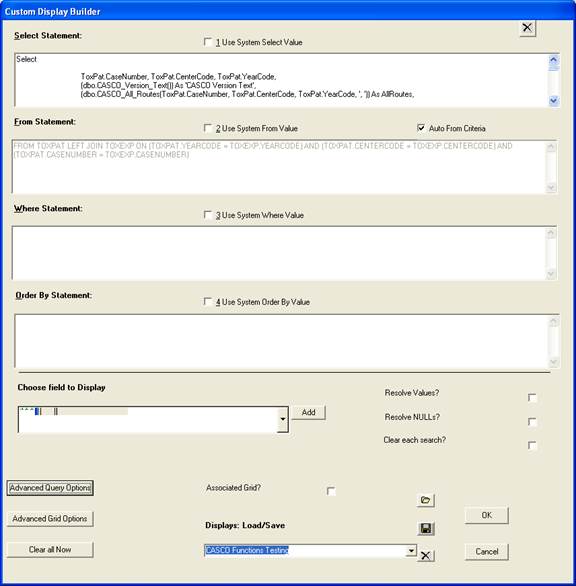
Task: Tick the Resolve NULLs checkbox
Action: point(532,422)
